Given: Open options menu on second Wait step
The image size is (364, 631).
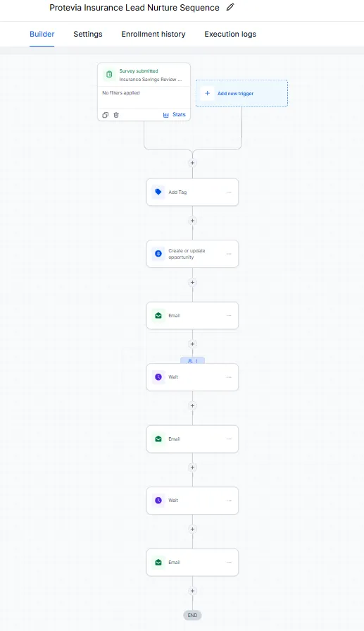Looking at the screenshot, I should coord(229,501).
